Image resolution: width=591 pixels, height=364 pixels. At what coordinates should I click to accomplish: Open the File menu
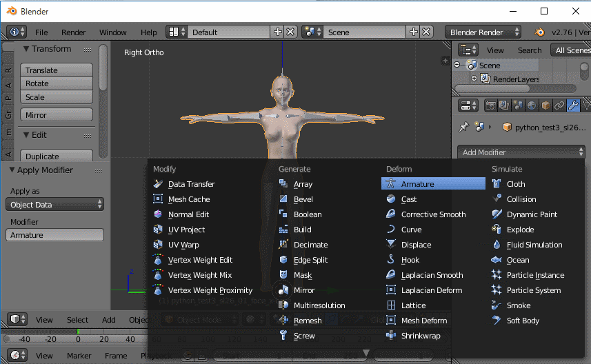(x=41, y=32)
